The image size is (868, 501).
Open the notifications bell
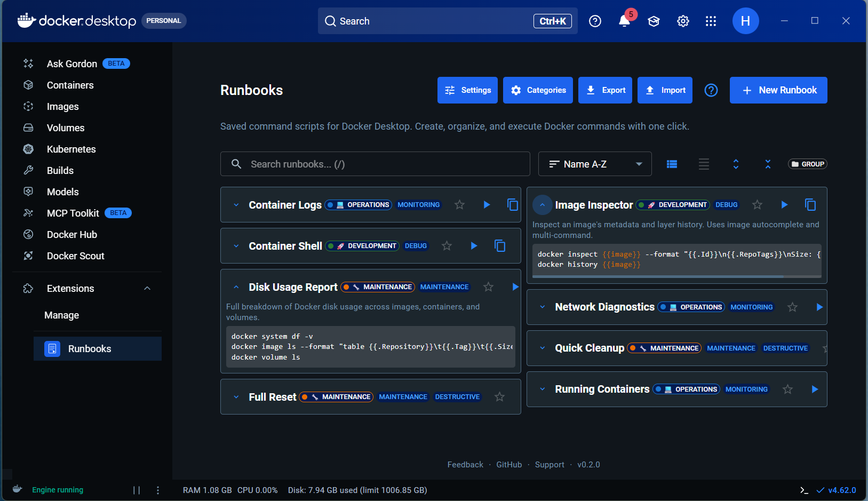(x=624, y=21)
